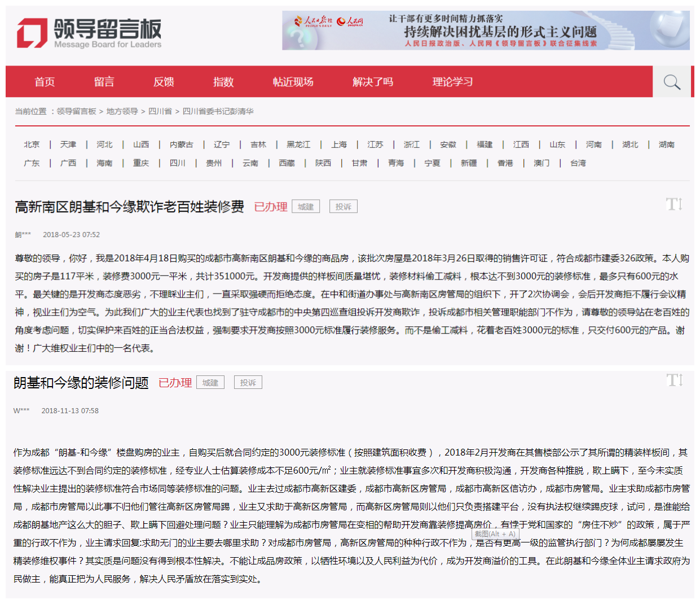Select region 上海
700x604 pixels.
339,145
